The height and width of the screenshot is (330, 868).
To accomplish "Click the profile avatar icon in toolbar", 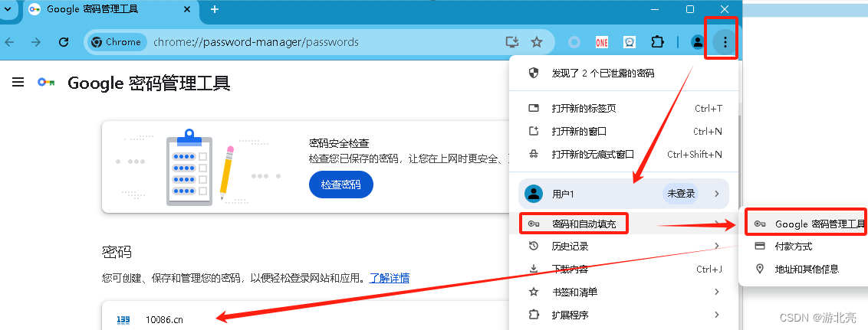I will pos(698,41).
